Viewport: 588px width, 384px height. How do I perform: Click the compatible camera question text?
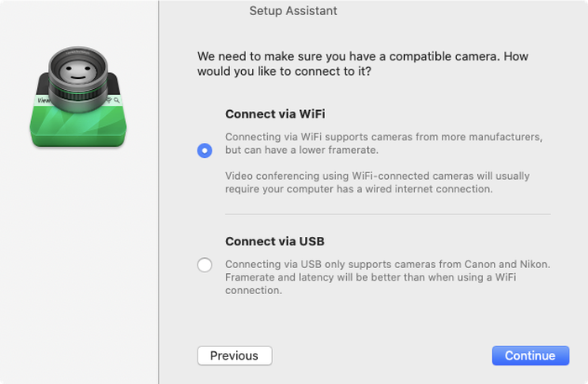363,64
